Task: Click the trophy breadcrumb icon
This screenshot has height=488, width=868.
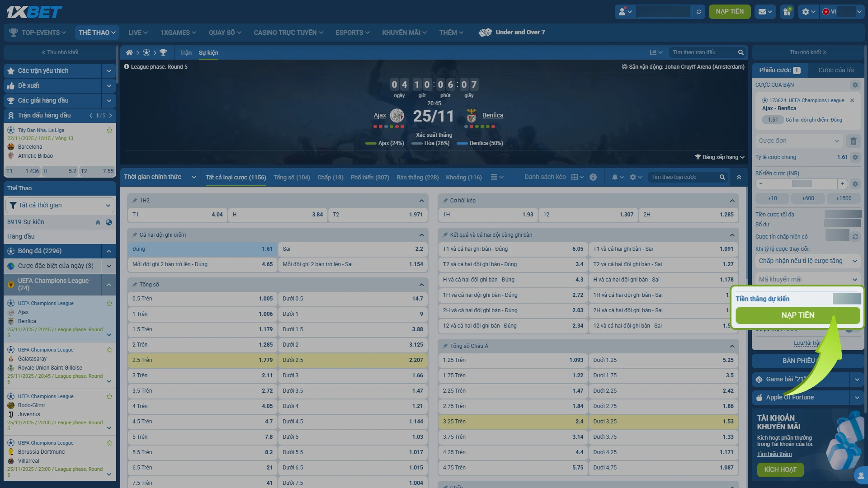Action: click(x=163, y=53)
